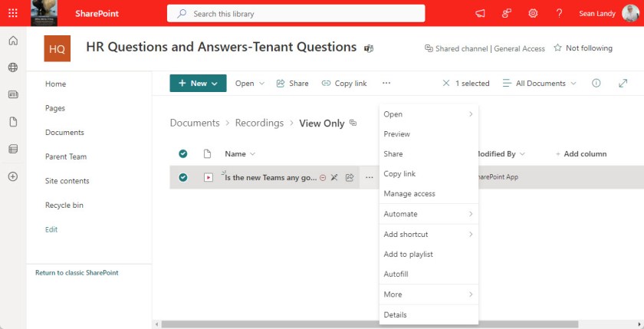644x329 pixels.
Task: Open Pages in site navigation
Action: (55, 108)
